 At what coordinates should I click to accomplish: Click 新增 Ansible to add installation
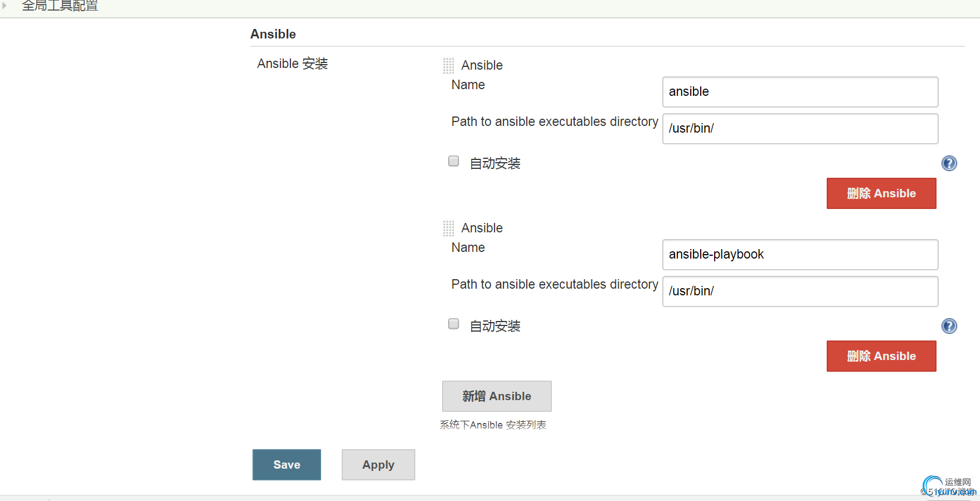496,396
